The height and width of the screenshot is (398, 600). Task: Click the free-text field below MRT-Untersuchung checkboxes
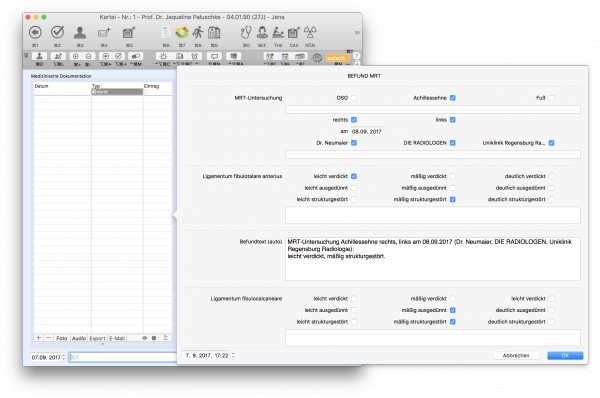coord(433,109)
